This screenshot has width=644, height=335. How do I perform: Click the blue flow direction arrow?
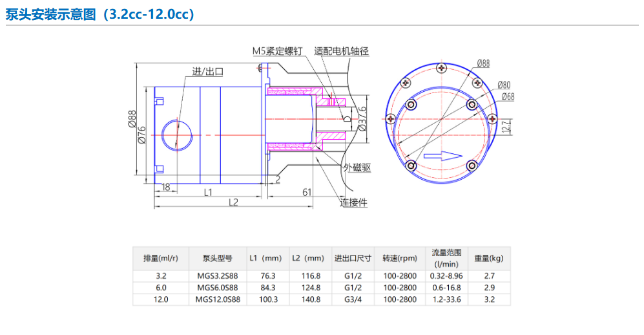[x=442, y=155]
